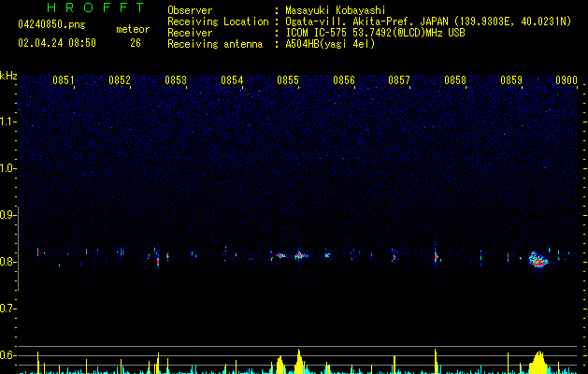Click the observer name Masayuki Kobayashi
588x374 pixels.
pos(336,10)
